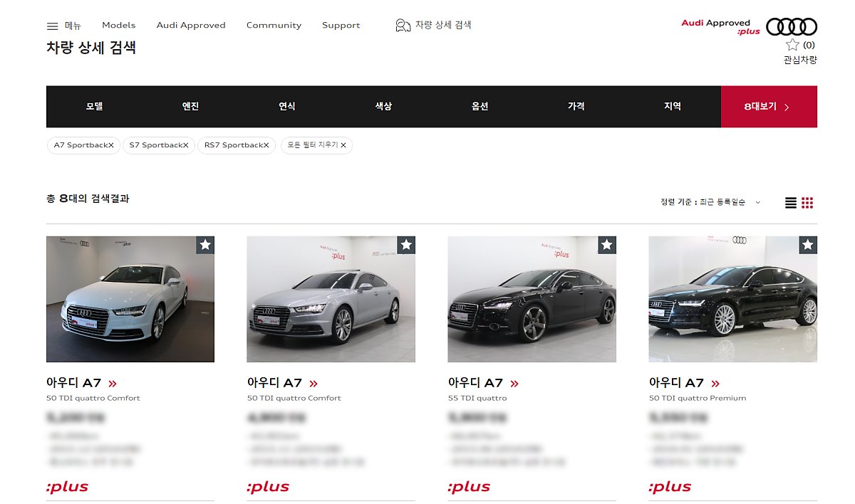Open the 색상 filter tab
Screen dimensions: 855x504
[x=383, y=107]
